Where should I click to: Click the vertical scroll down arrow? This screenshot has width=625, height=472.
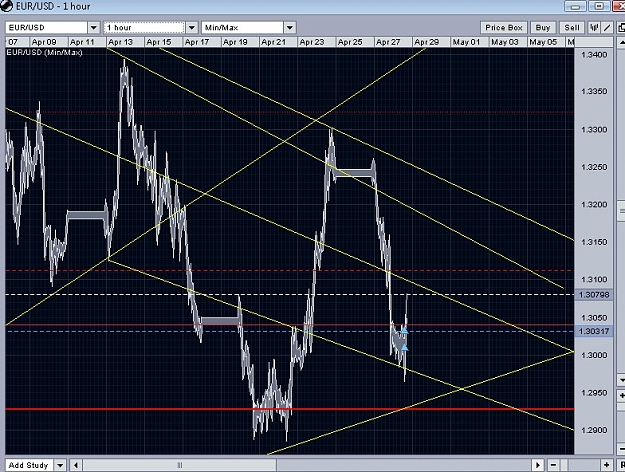point(621,379)
